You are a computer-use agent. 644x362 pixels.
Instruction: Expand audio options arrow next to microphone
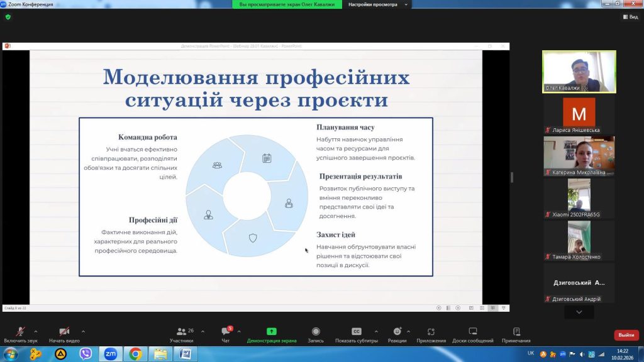pyautogui.click(x=35, y=331)
